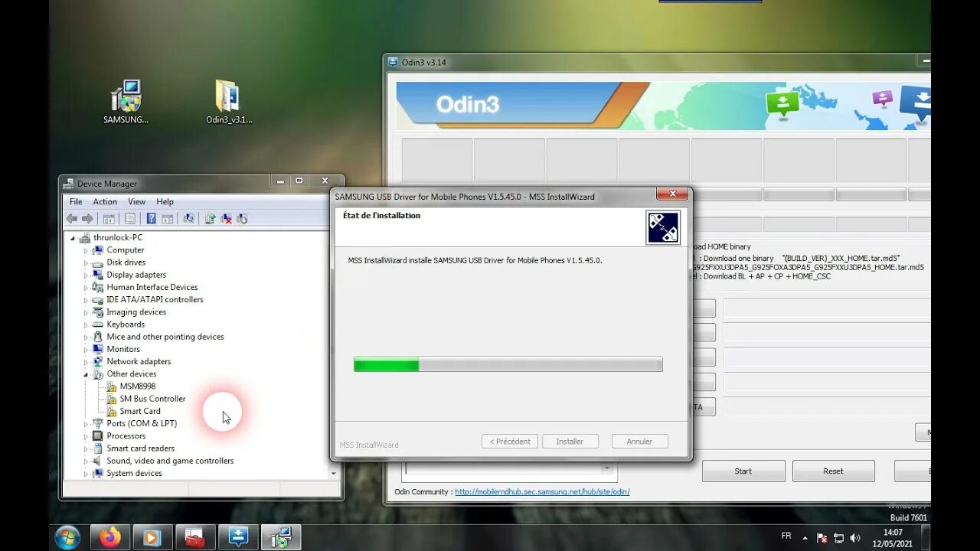Click the Reset button in Odin3
980x551 pixels.
click(x=833, y=471)
